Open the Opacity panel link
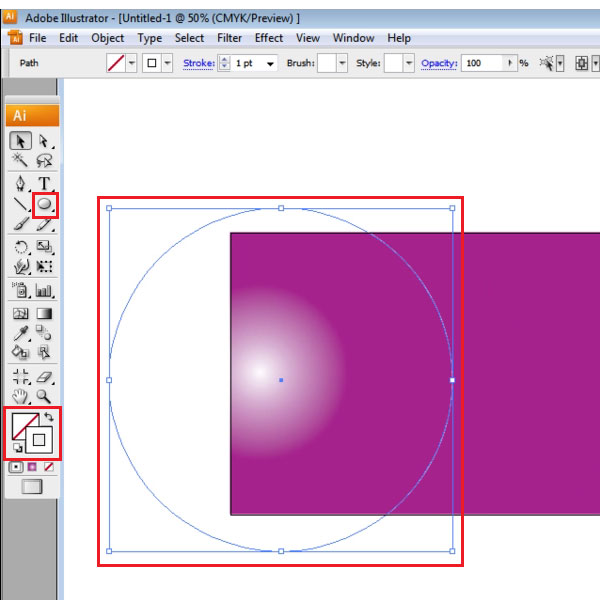 click(x=439, y=63)
